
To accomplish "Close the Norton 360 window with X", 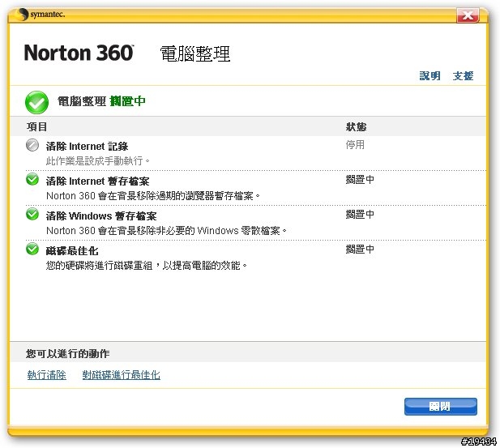I will (x=468, y=15).
